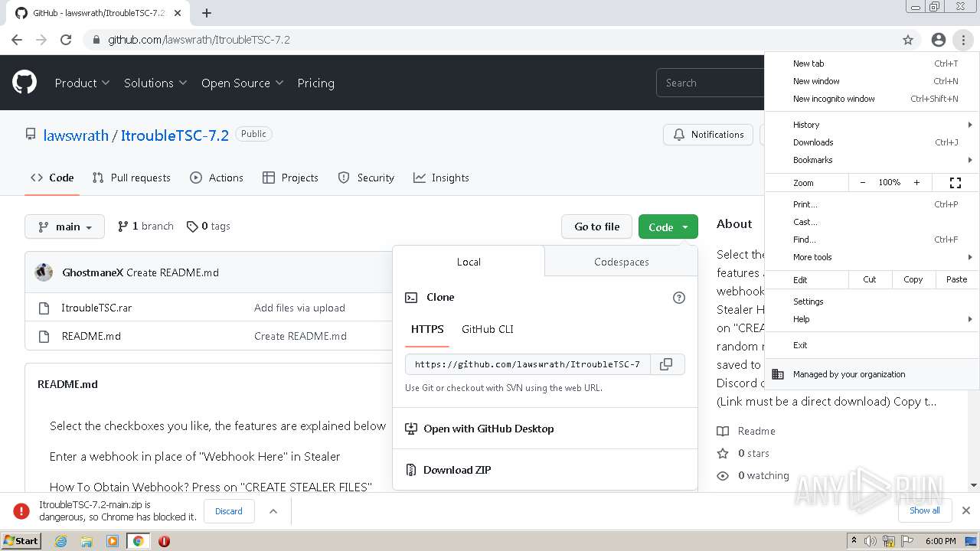
Task: Open the main branch selector dropdown
Action: tap(64, 227)
